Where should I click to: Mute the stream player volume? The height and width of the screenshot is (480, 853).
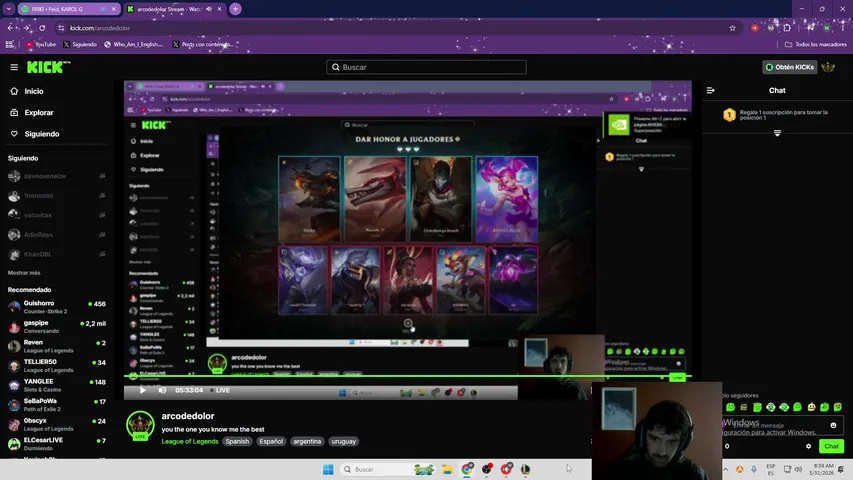(x=162, y=390)
